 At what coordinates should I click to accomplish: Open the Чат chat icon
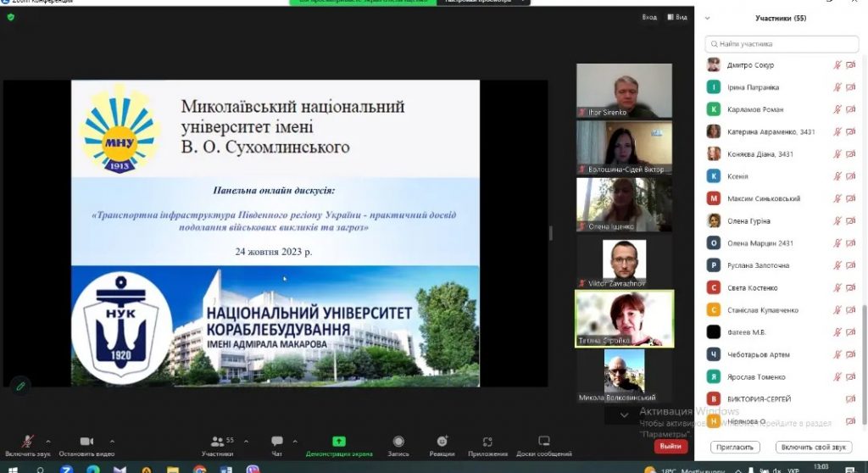coord(276,442)
